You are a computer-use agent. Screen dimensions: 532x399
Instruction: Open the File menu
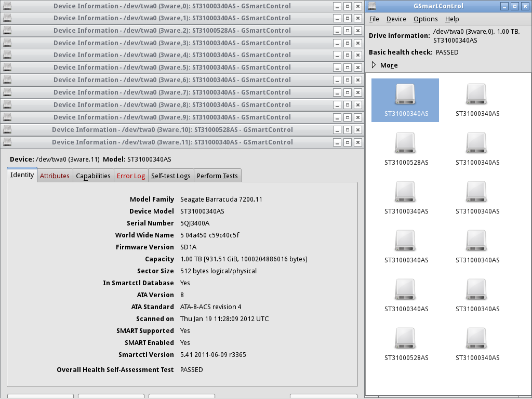tap(374, 19)
